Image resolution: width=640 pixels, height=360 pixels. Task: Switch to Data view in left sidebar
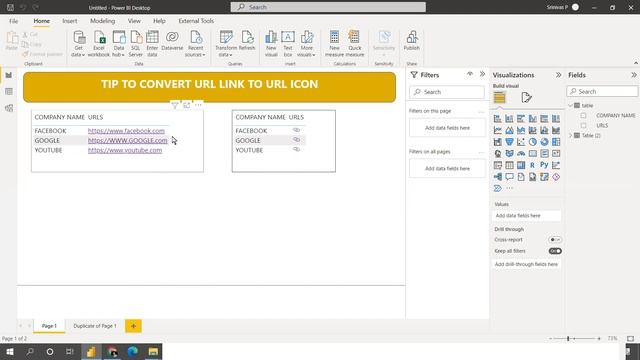[9, 91]
